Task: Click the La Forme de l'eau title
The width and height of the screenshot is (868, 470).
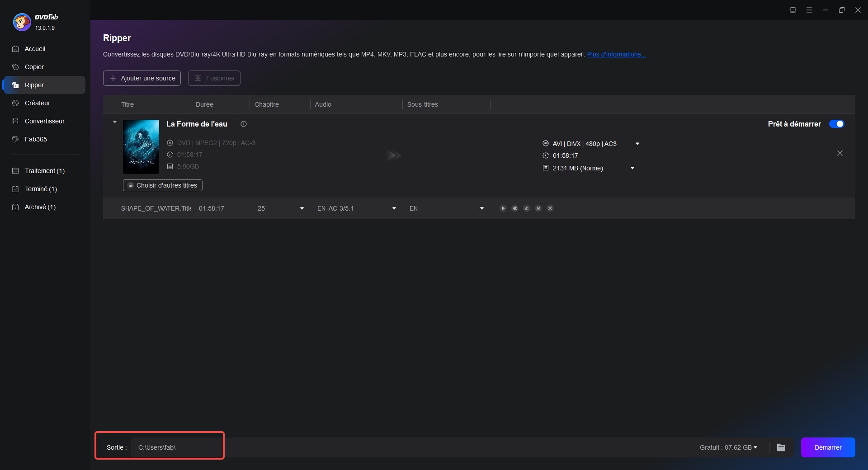Action: (x=197, y=124)
